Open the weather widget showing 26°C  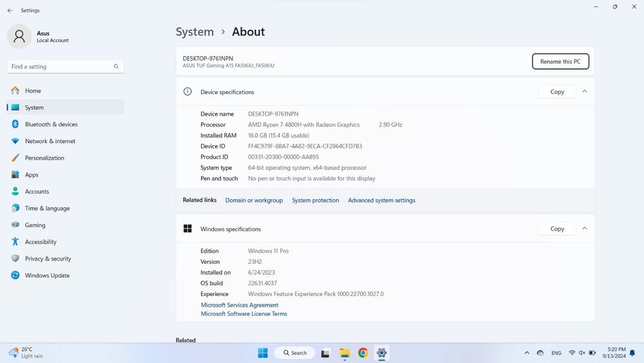pos(26,353)
